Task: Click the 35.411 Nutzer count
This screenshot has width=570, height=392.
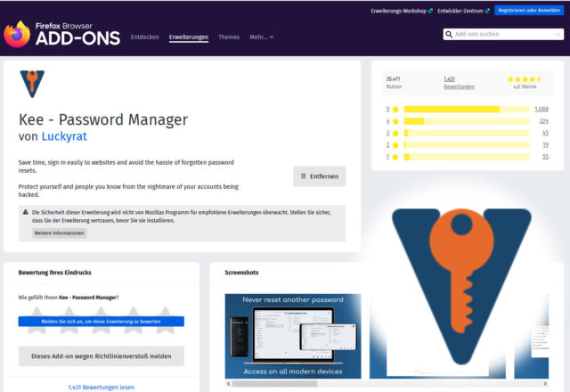Action: point(394,83)
